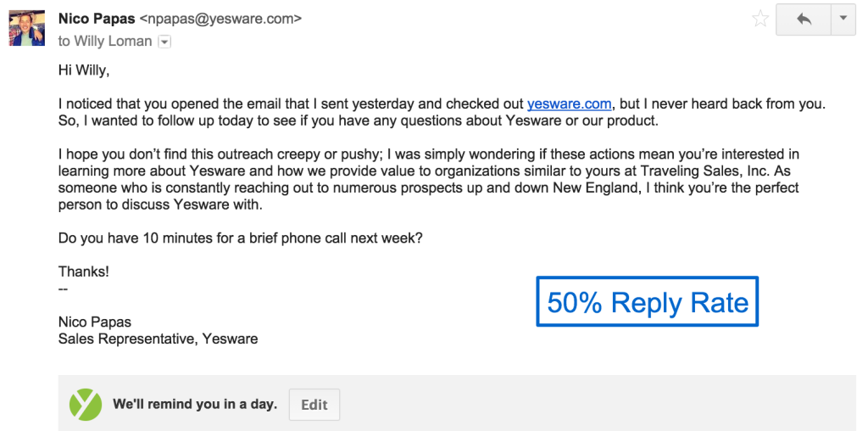
Task: Click the green Yesware logo icon
Action: (x=85, y=405)
